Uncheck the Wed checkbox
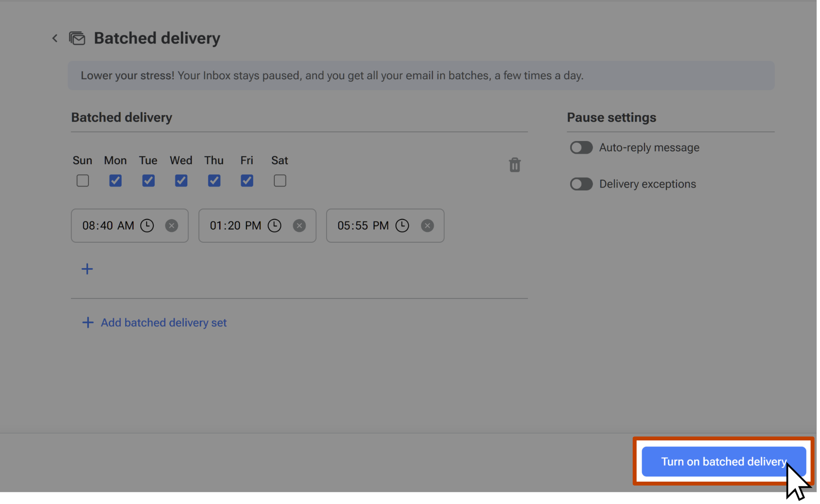The image size is (820, 504). [x=181, y=181]
